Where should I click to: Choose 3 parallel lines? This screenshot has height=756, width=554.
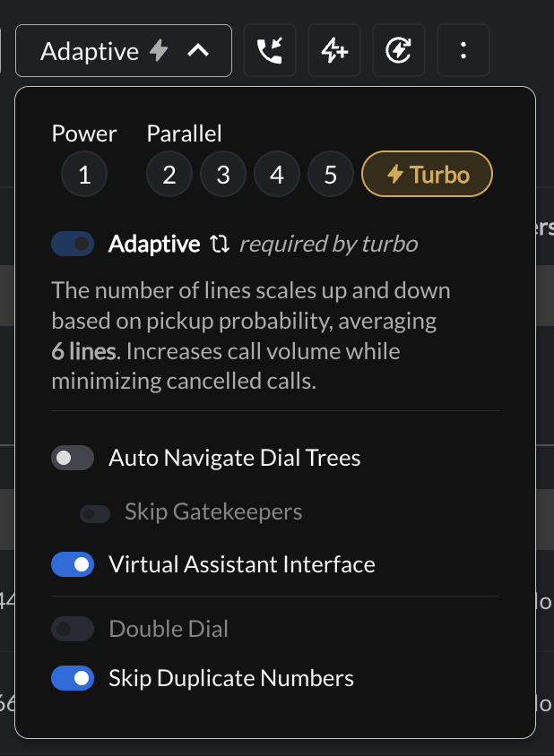[223, 174]
